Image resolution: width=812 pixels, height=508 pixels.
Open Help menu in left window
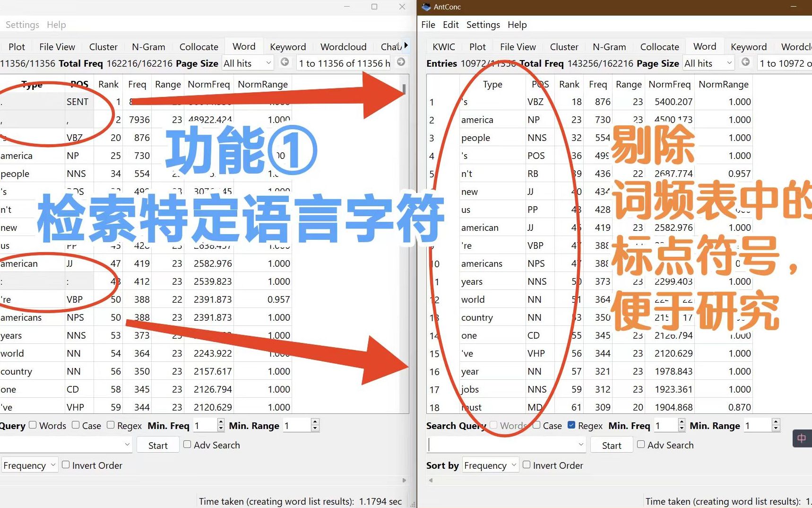pos(56,25)
